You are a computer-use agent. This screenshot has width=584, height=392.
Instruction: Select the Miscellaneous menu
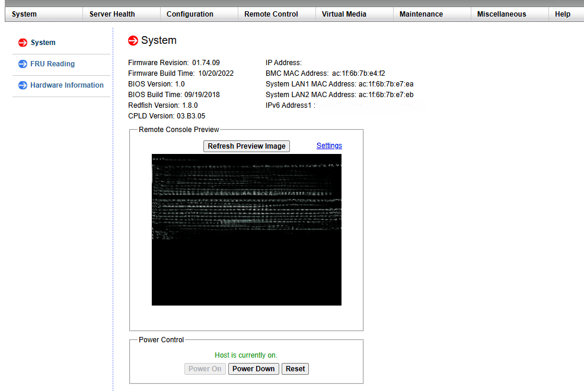pyautogui.click(x=502, y=14)
